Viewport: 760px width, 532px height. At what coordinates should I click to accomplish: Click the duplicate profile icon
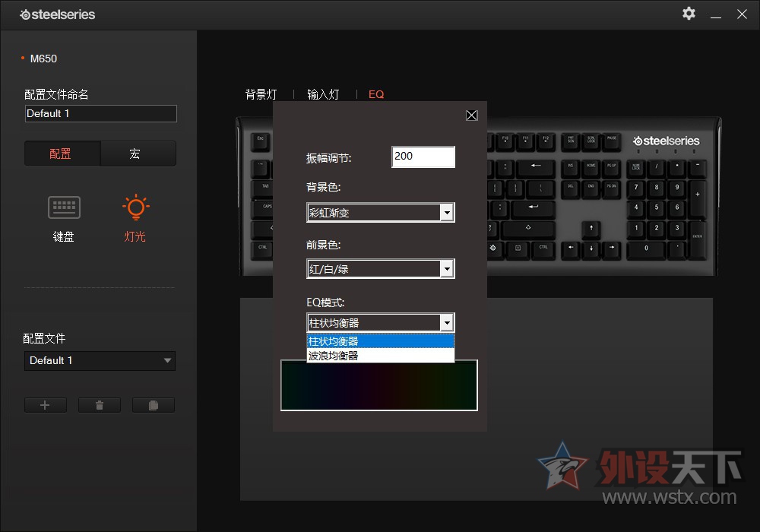pos(153,404)
